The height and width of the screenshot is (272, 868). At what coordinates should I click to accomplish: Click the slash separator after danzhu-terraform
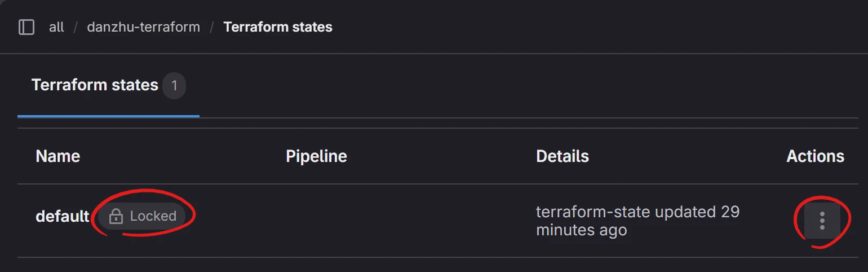click(212, 27)
